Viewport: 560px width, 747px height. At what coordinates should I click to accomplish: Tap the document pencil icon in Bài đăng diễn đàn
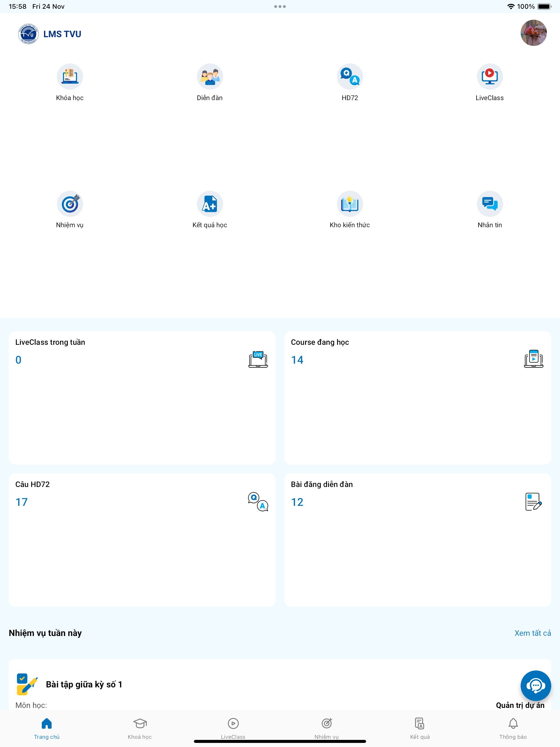coord(534,501)
